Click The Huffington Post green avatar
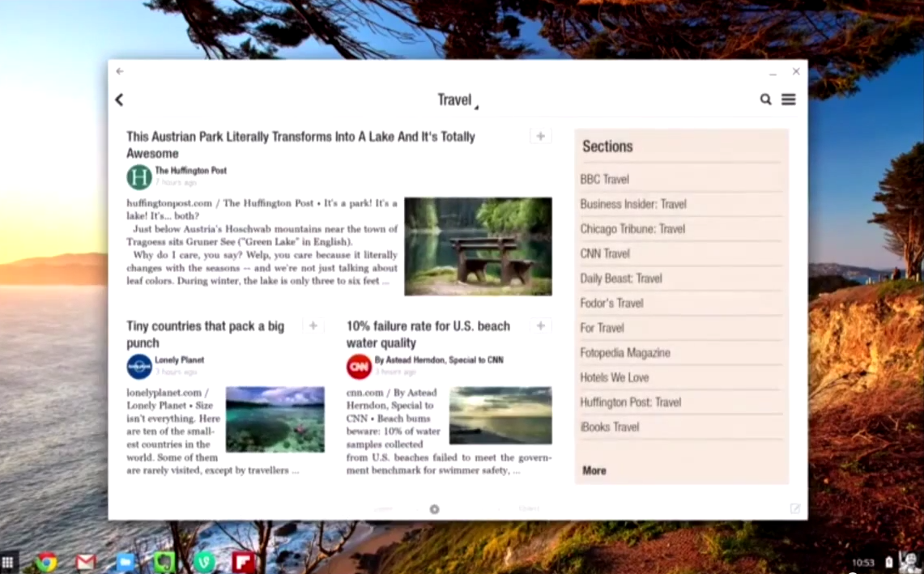Image resolution: width=924 pixels, height=574 pixels. click(139, 176)
